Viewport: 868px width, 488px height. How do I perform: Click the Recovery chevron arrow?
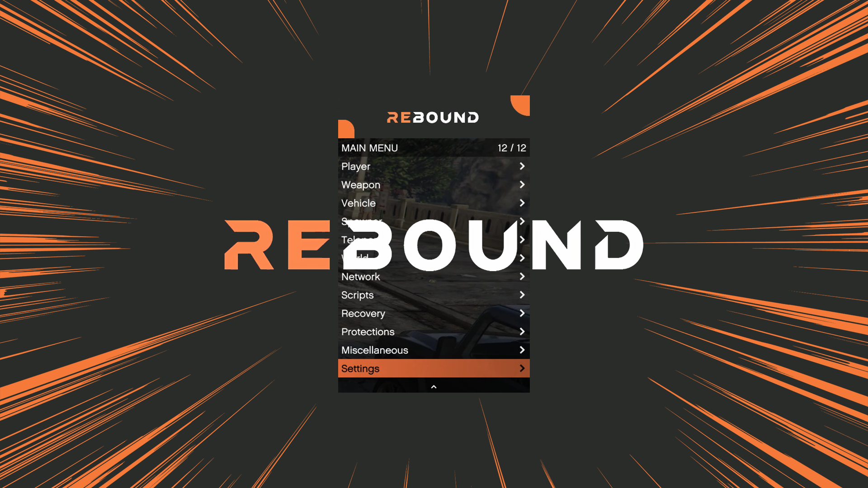pyautogui.click(x=522, y=313)
